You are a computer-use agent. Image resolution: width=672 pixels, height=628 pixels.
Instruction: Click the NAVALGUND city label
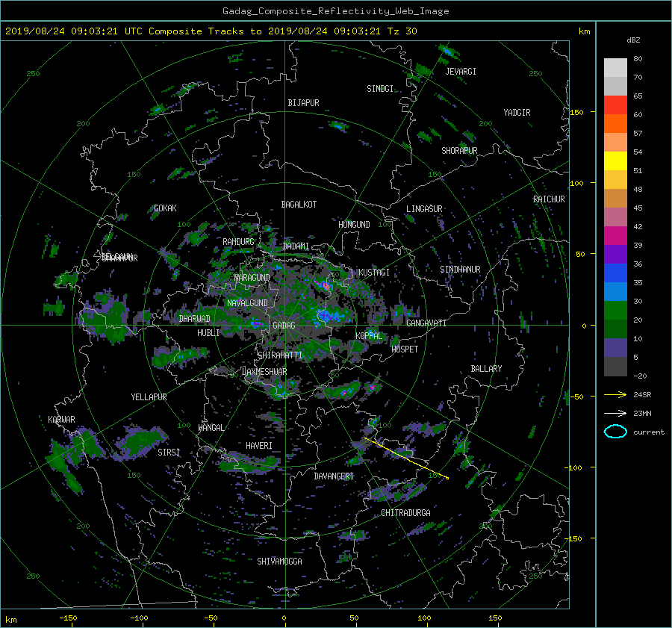[x=247, y=303]
